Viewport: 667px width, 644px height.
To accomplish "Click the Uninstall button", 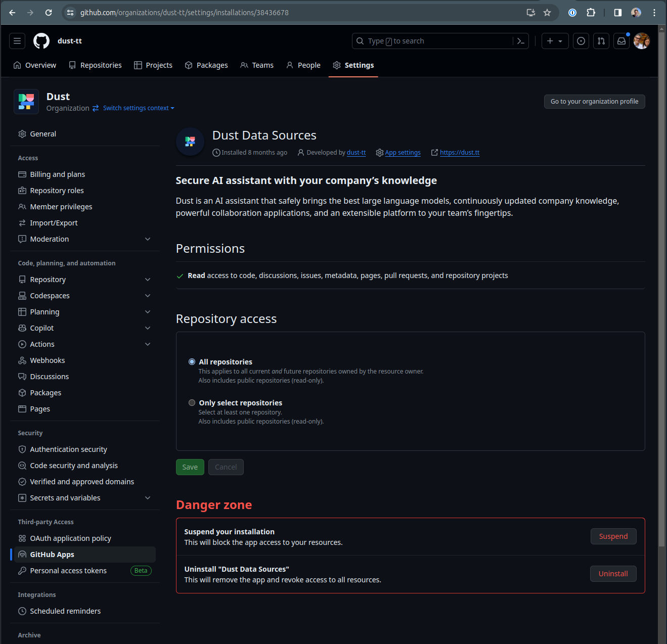I will 613,574.
